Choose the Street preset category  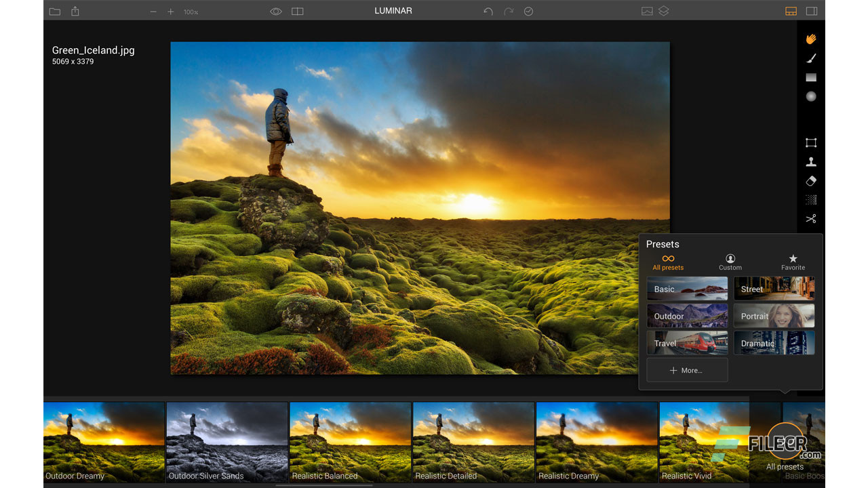(774, 289)
